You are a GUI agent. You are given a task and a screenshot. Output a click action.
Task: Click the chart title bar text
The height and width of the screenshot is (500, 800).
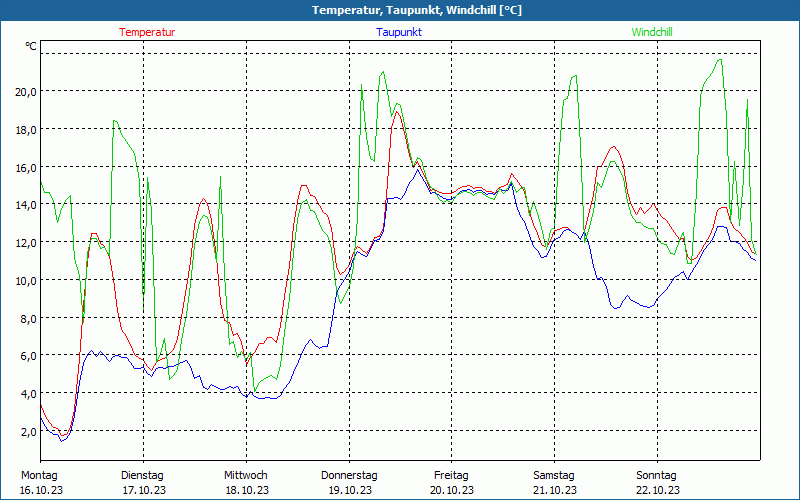pos(400,10)
